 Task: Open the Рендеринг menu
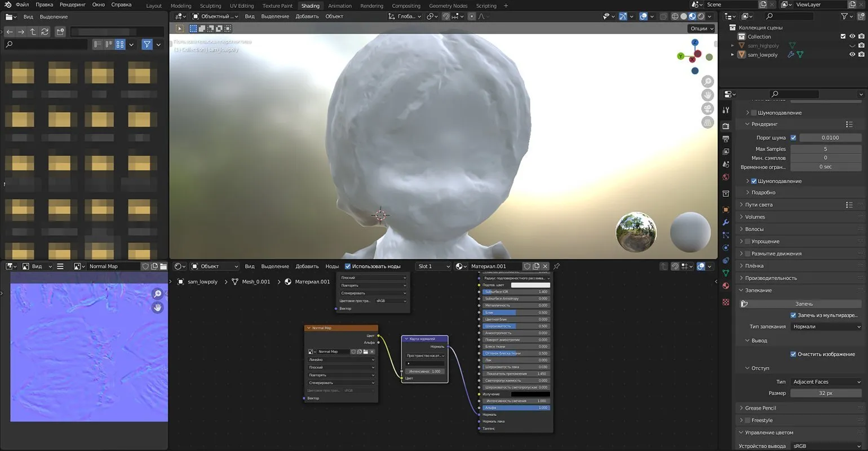[x=72, y=5]
